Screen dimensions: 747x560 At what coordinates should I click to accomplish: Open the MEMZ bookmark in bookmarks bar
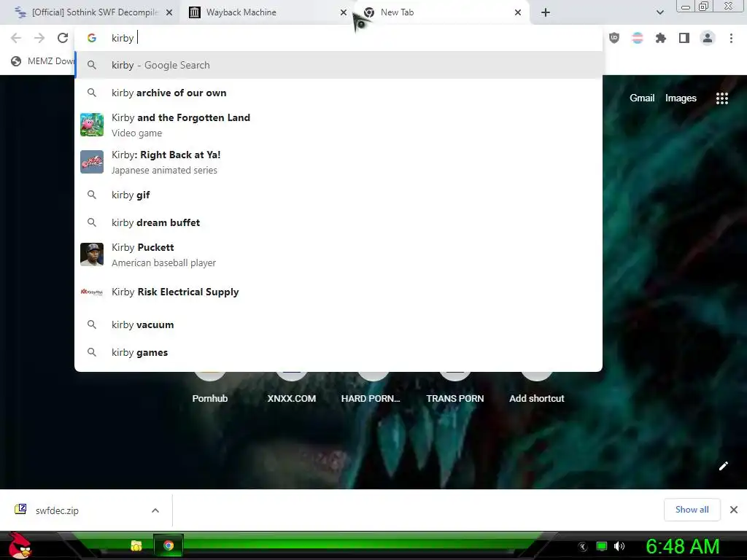point(43,61)
